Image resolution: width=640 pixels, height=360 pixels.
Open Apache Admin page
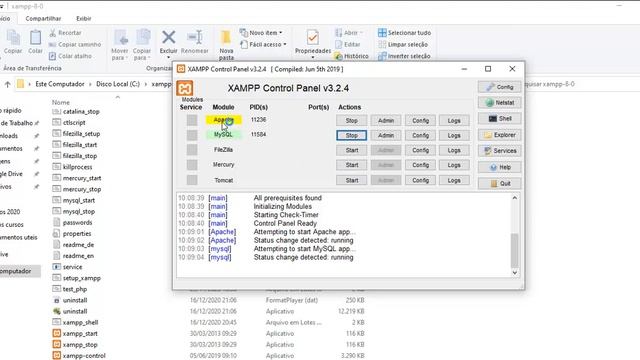click(386, 120)
